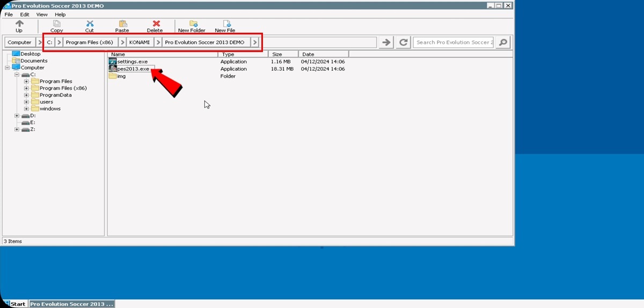Click the New File icon
This screenshot has width=644, height=308.
click(x=226, y=24)
